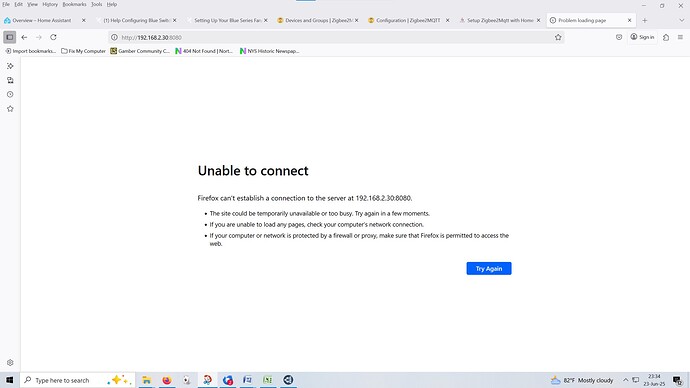
Task: Open File Explorer from taskbar
Action: point(146,380)
